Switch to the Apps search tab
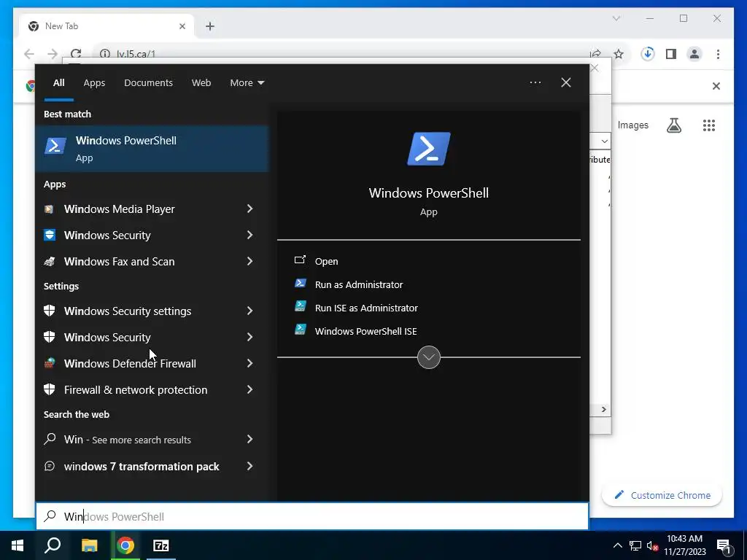 point(94,83)
